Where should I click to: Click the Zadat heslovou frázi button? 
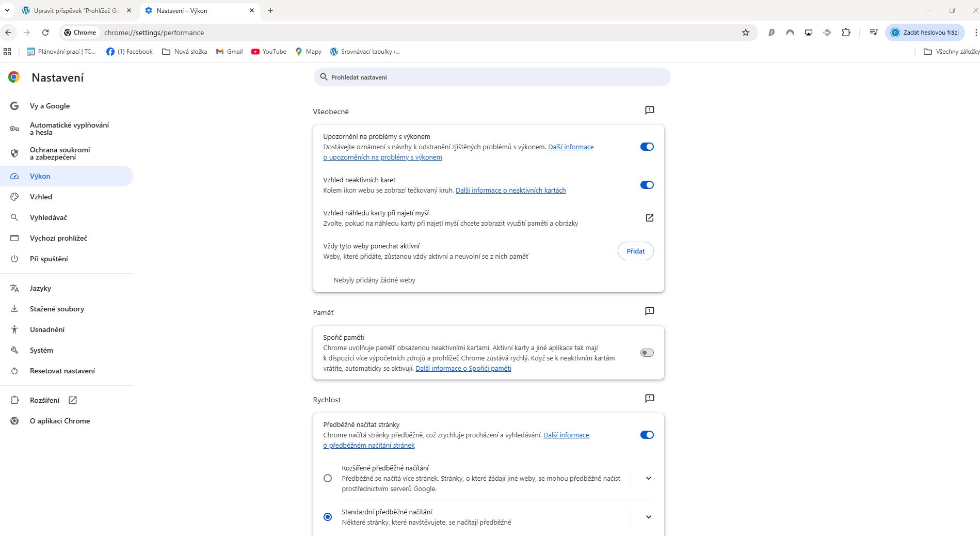click(x=925, y=33)
